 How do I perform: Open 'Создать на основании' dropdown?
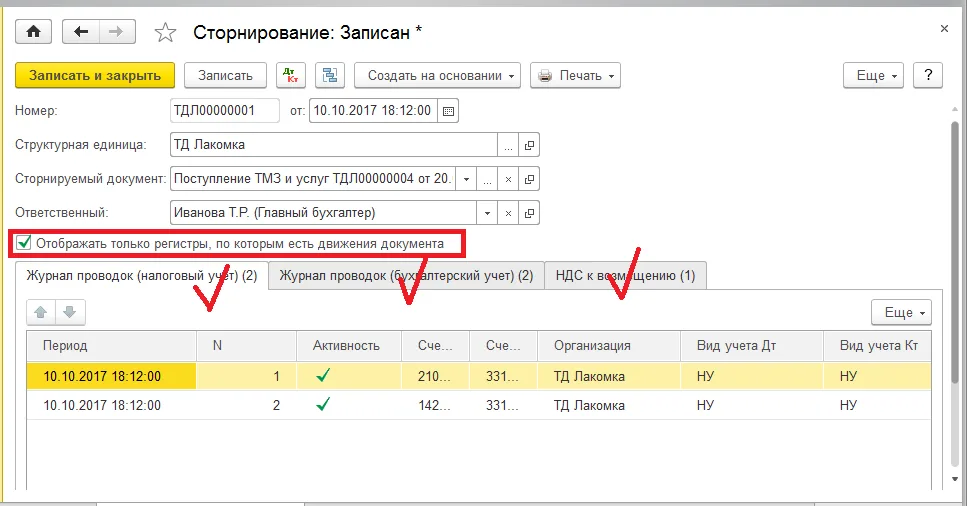[437, 75]
